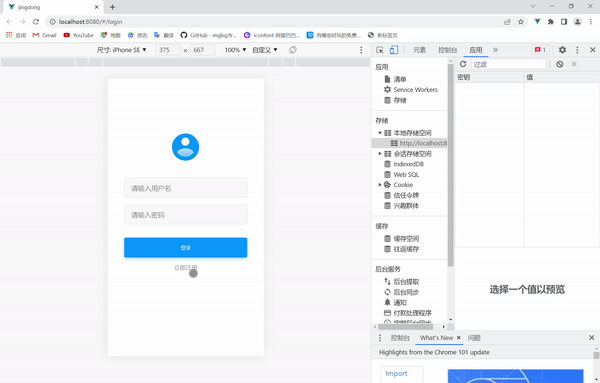
Task: Open the Vue devtools extension icon
Action: pyautogui.click(x=537, y=21)
